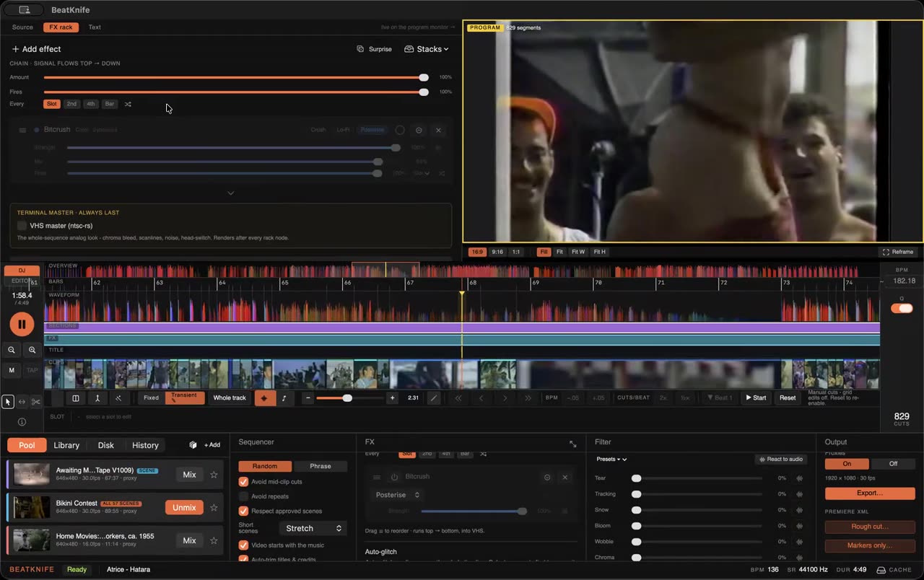Toggle the Bitcrush bypass circle in the FX rack
This screenshot has height=580, width=924.
click(400, 131)
